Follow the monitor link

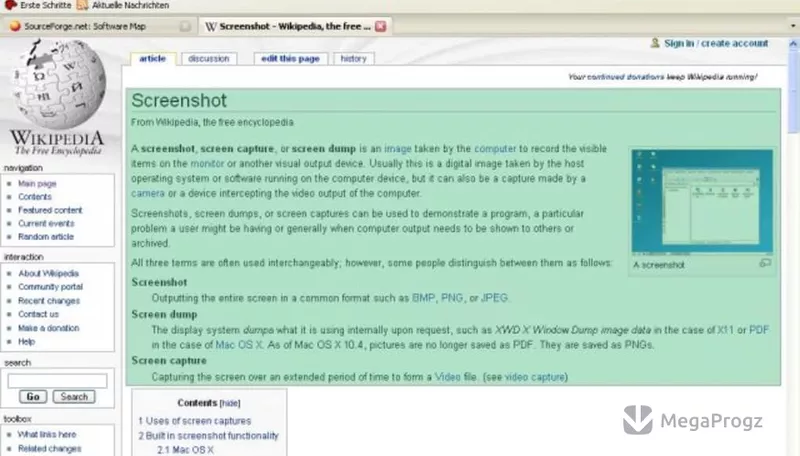[x=207, y=164]
